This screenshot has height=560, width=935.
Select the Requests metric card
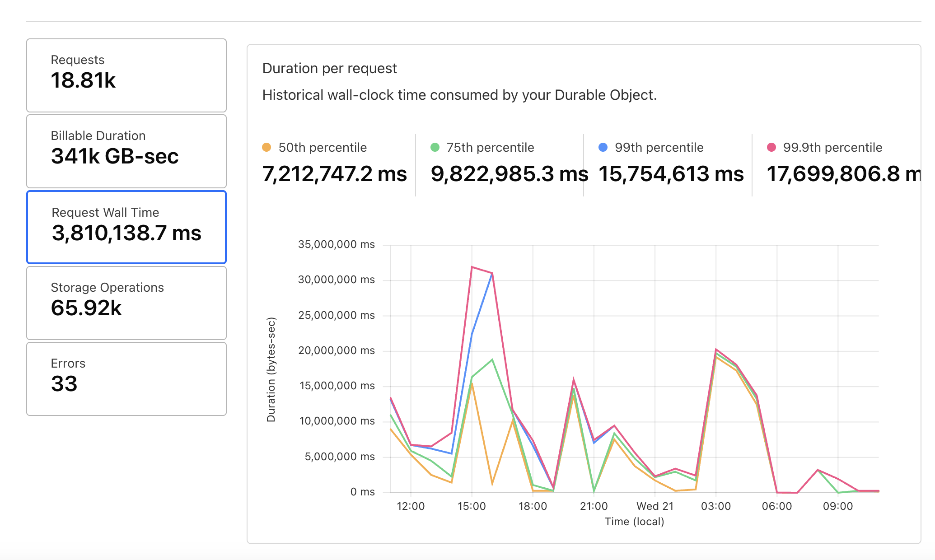126,75
